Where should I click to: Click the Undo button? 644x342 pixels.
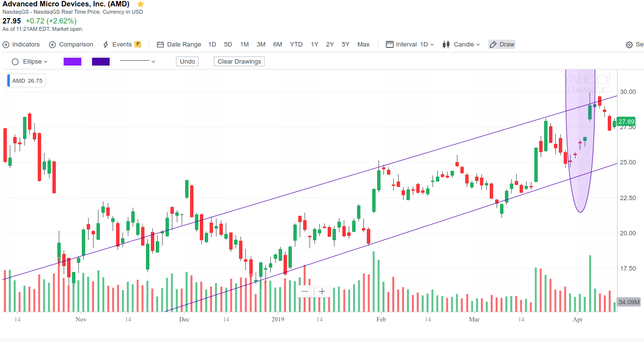(x=188, y=62)
